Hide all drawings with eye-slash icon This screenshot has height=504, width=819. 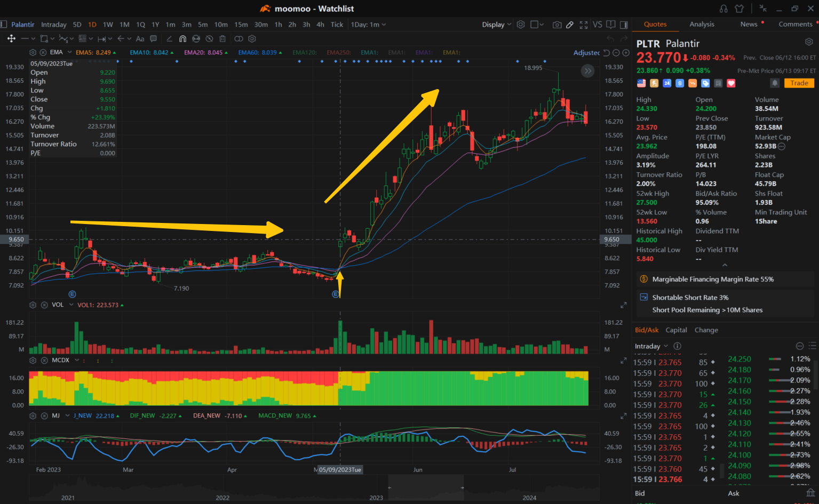click(x=209, y=38)
